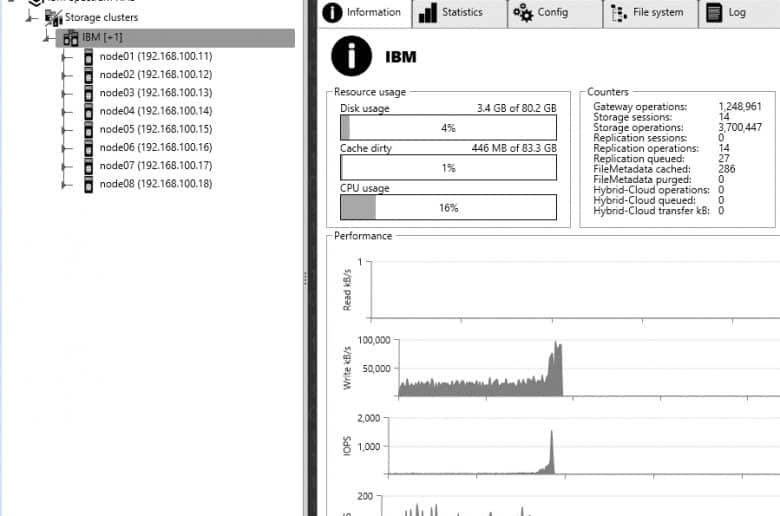The height and width of the screenshot is (516, 780).
Task: Select node04 (192.168.100.14)
Action: (x=156, y=111)
